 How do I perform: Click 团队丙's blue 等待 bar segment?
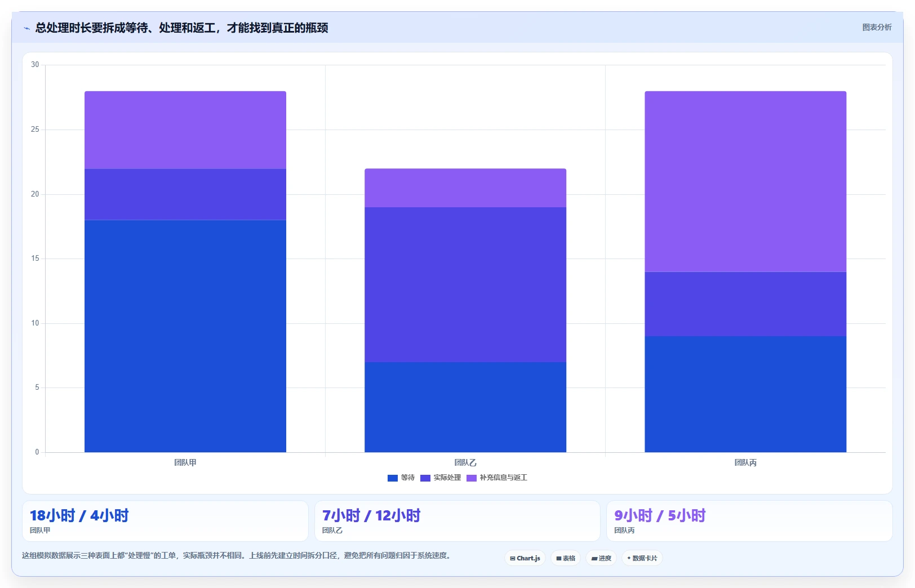point(745,394)
